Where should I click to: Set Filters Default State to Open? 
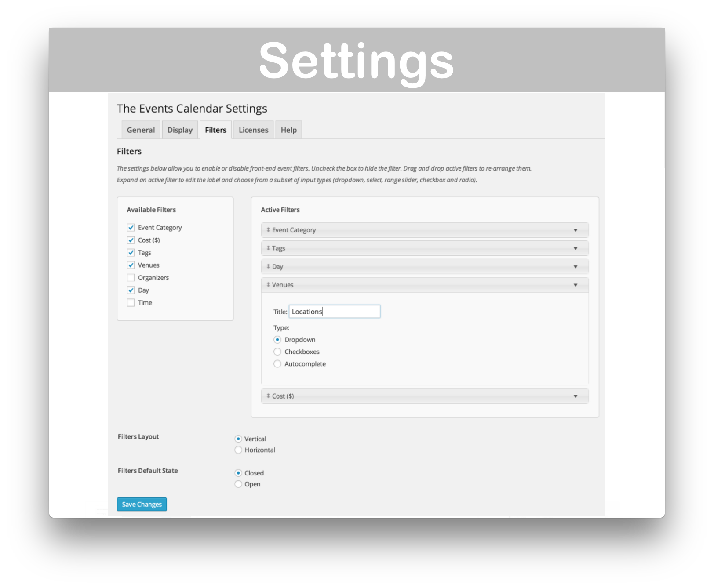tap(238, 484)
